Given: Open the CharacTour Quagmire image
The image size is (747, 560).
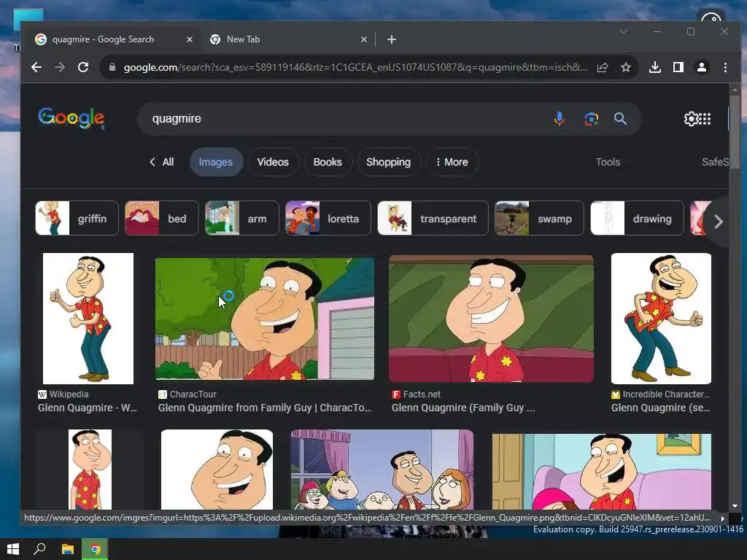Looking at the screenshot, I should point(264,319).
